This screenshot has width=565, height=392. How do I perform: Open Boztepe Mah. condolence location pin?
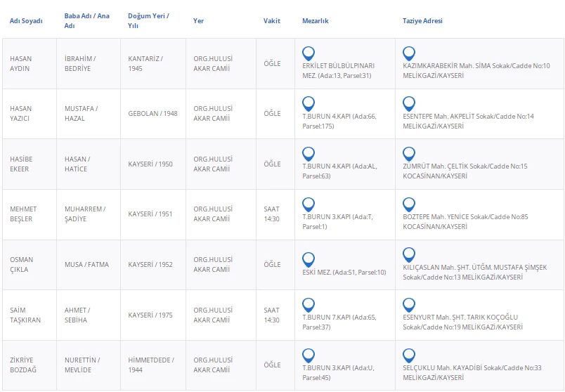click(408, 204)
